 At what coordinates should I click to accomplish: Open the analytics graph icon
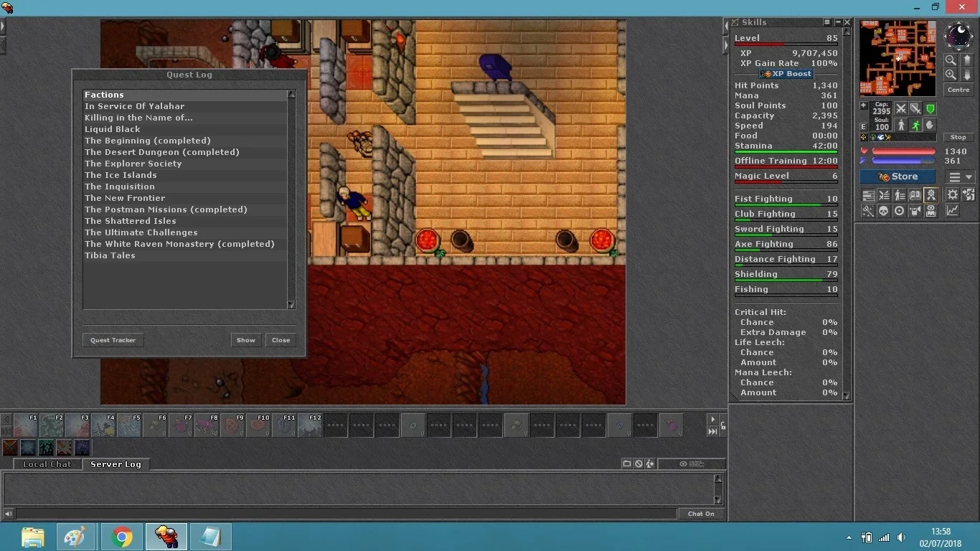pyautogui.click(x=953, y=211)
